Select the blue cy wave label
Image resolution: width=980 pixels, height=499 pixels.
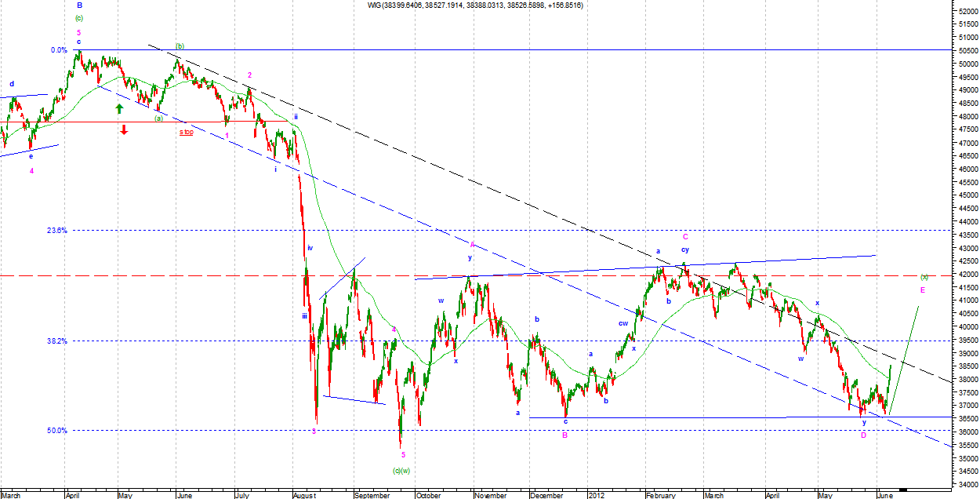tap(684, 249)
